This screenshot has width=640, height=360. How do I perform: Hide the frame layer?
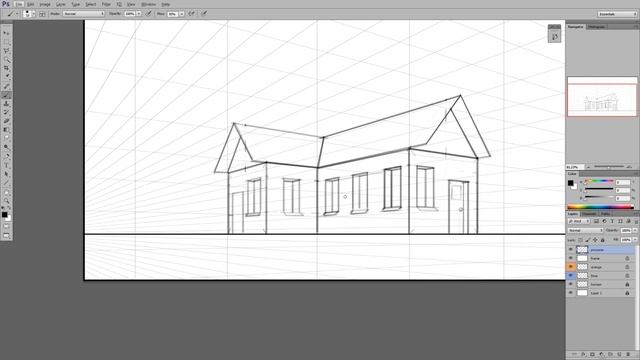coord(571,258)
